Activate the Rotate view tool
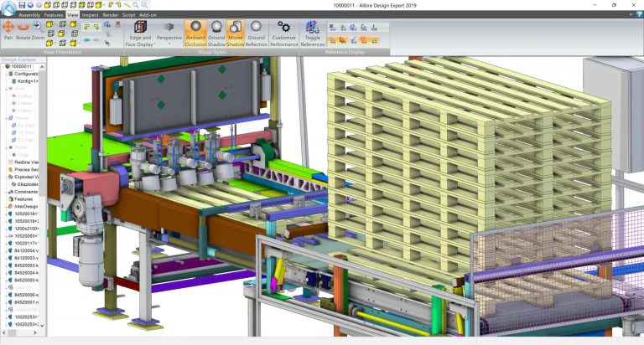644x345 pixels. tap(23, 31)
